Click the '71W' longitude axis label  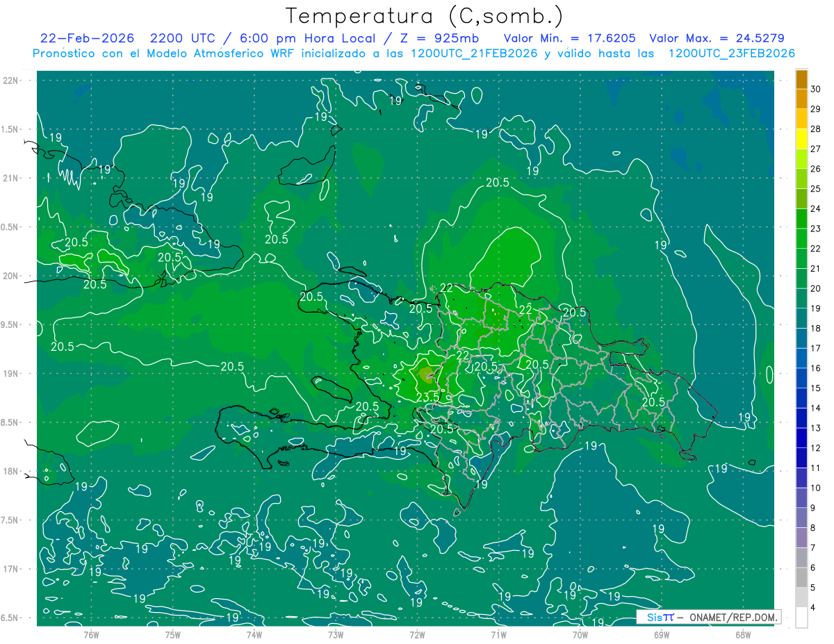(498, 635)
